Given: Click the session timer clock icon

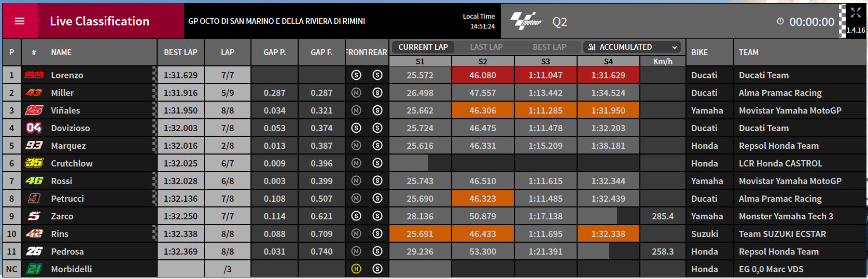Looking at the screenshot, I should [x=780, y=21].
